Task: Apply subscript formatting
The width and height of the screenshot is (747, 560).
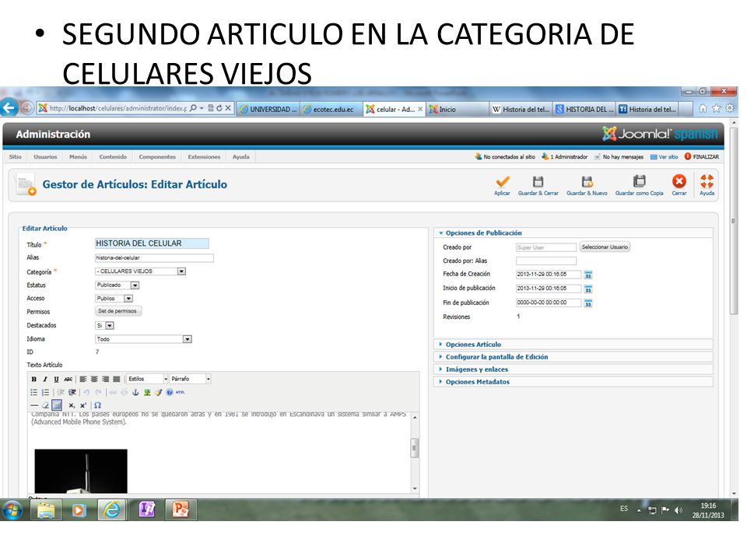Action: [x=72, y=405]
